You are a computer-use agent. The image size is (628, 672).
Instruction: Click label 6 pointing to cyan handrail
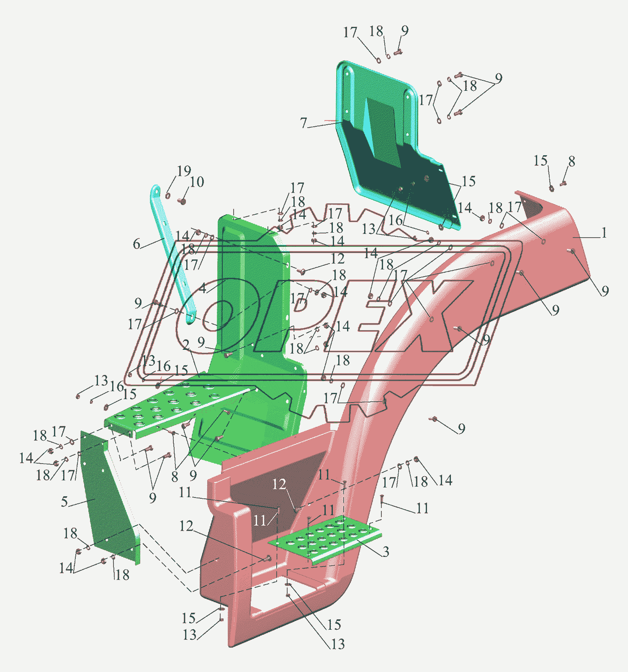[x=136, y=244]
